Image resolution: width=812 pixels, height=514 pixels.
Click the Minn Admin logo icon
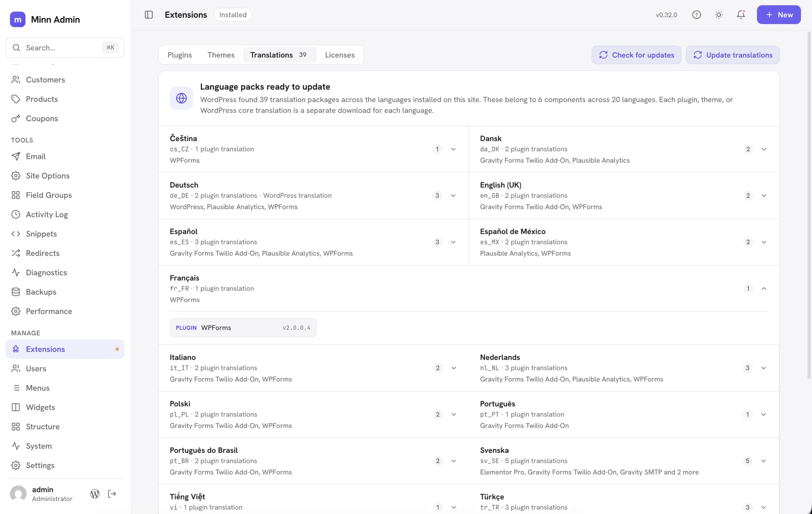pos(17,20)
